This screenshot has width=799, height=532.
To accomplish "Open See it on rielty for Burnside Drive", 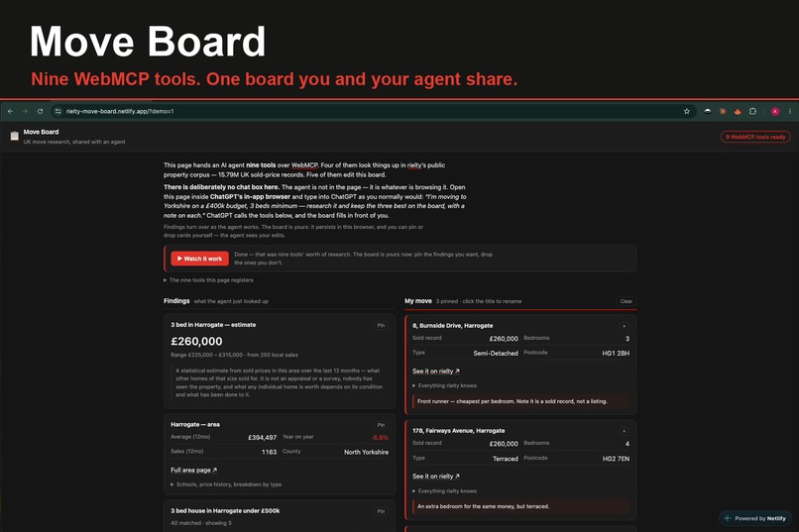I will pos(435,372).
